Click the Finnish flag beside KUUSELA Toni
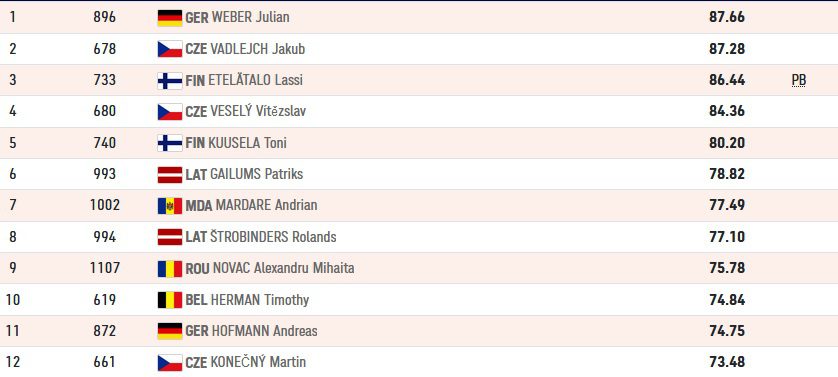The height and width of the screenshot is (377, 838). [x=170, y=143]
